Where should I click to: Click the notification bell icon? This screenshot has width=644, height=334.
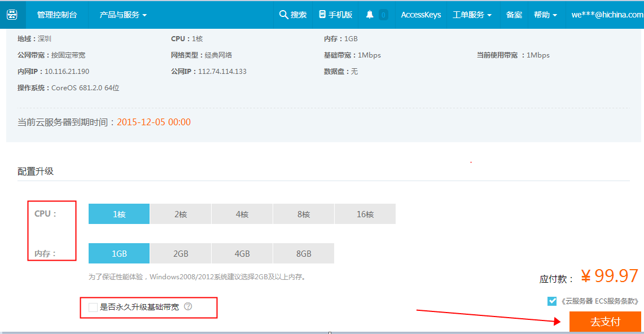pos(370,15)
